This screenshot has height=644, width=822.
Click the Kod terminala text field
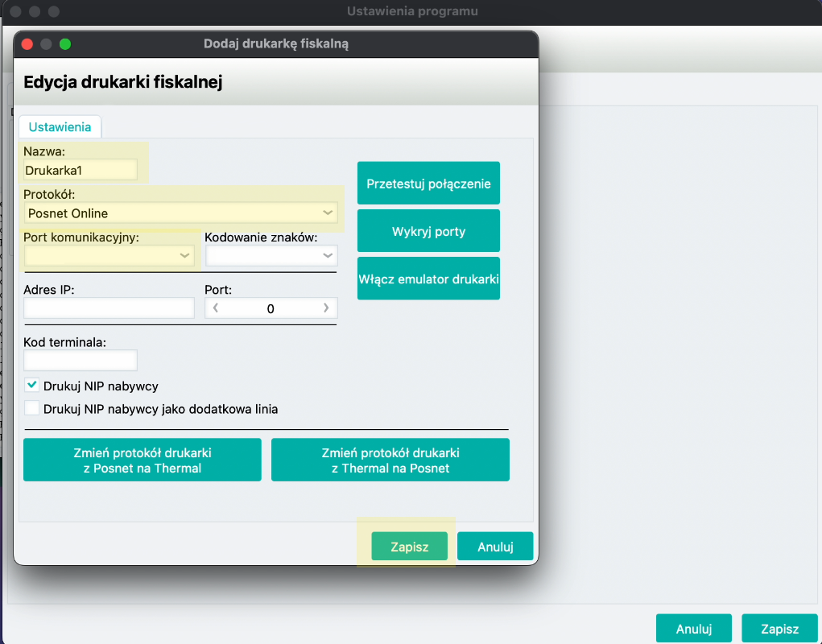tap(80, 360)
